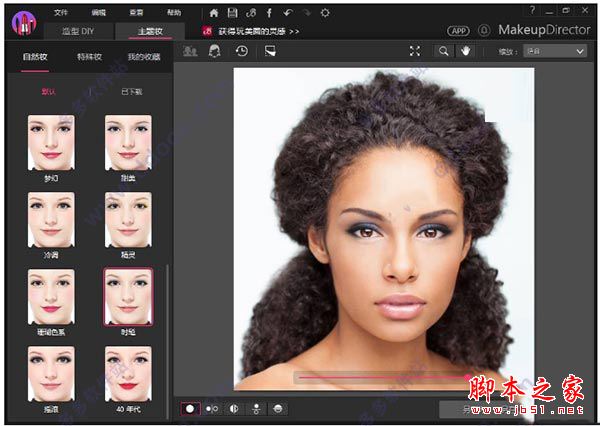Apply the third-row left pink-lip look
This screenshot has width=600, height=426.
51,297
